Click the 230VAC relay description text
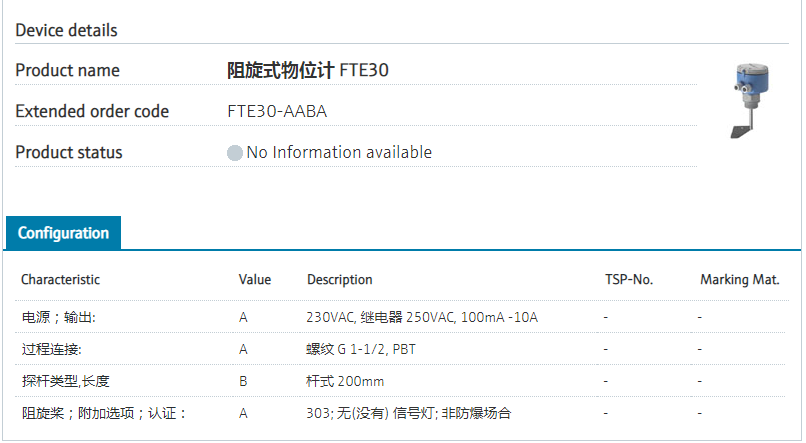The height and width of the screenshot is (443, 806). pyautogui.click(x=422, y=318)
